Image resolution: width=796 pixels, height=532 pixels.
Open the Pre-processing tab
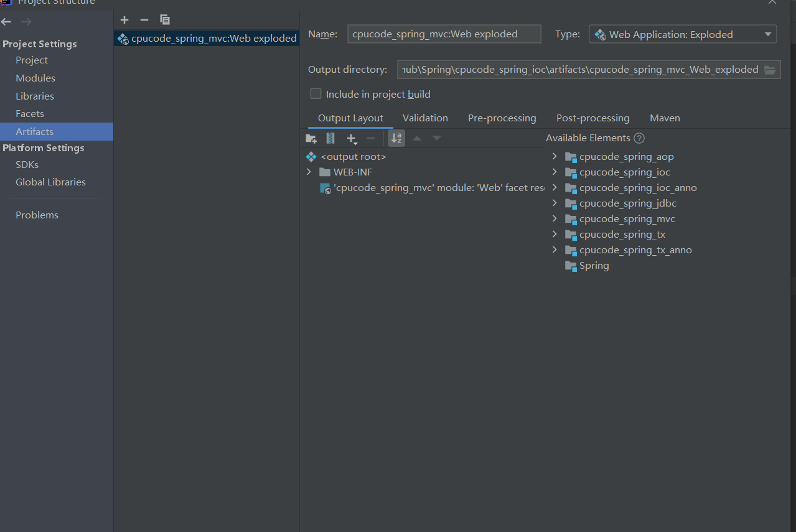pyautogui.click(x=502, y=118)
